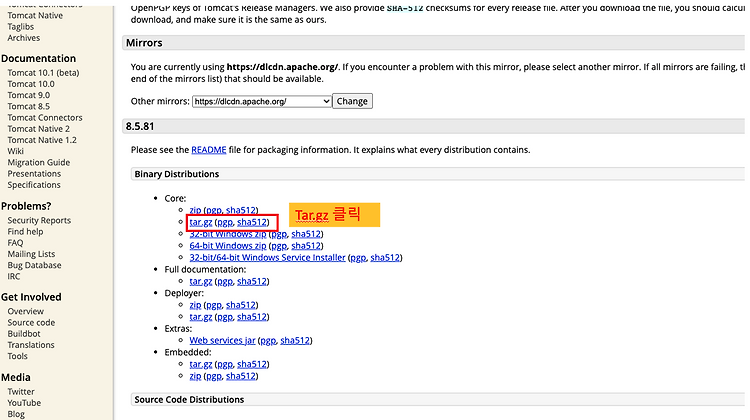Image resolution: width=750 pixels, height=420 pixels.
Task: Open pgp signature for Core tar.gz
Action: tap(225, 222)
